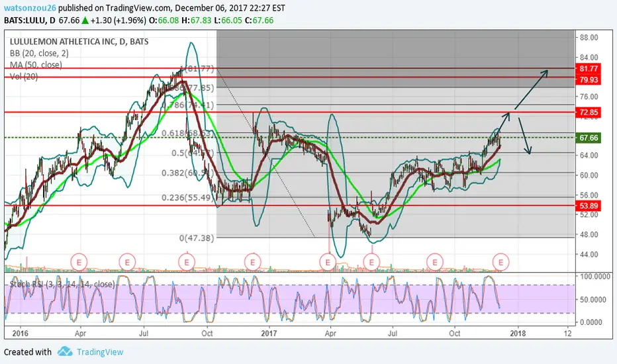The width and height of the screenshot is (617, 364).
Task: Click the 0(47.38) Fibonacci level label
Action: [197, 238]
